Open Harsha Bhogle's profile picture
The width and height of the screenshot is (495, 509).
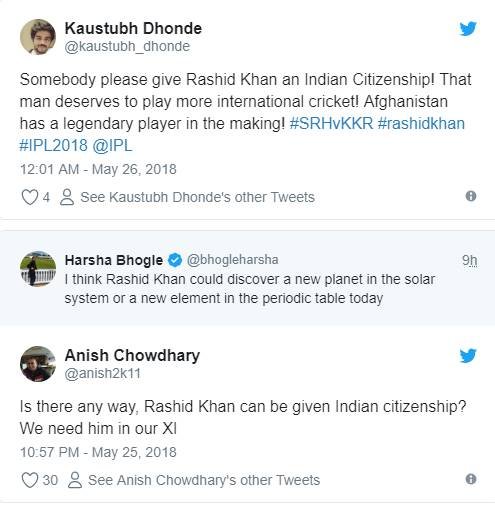(38, 269)
